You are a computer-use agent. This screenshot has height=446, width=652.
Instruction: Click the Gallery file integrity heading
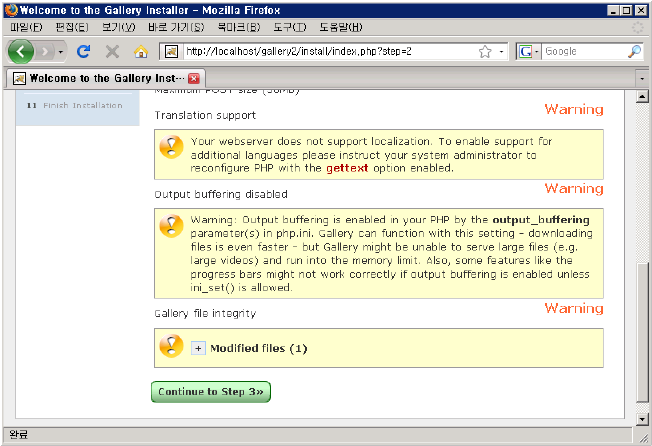[x=205, y=313]
